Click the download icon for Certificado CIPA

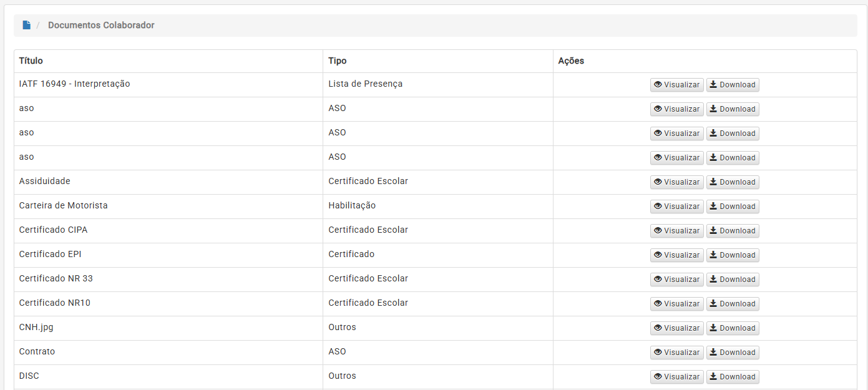(713, 231)
